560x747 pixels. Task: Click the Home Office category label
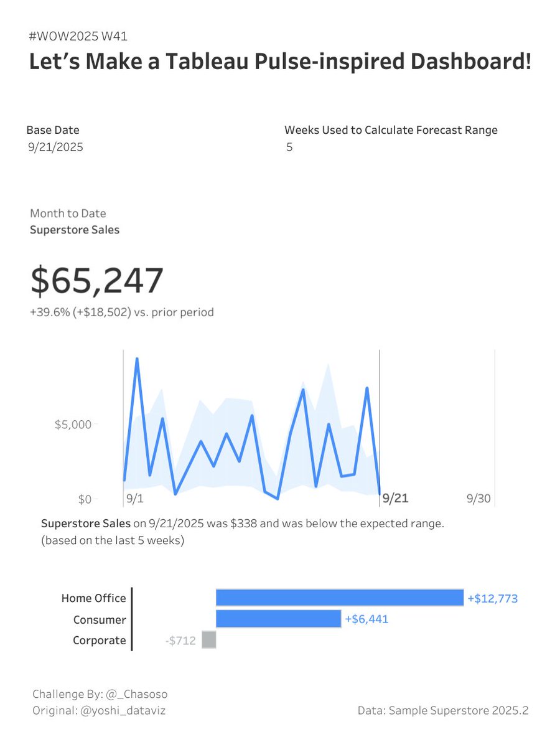pyautogui.click(x=93, y=598)
